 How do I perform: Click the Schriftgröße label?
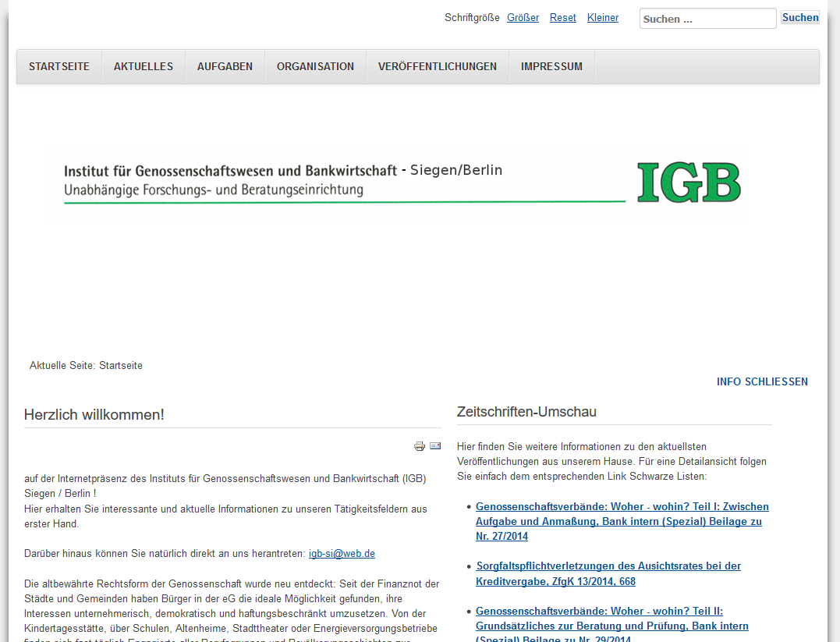tap(472, 18)
